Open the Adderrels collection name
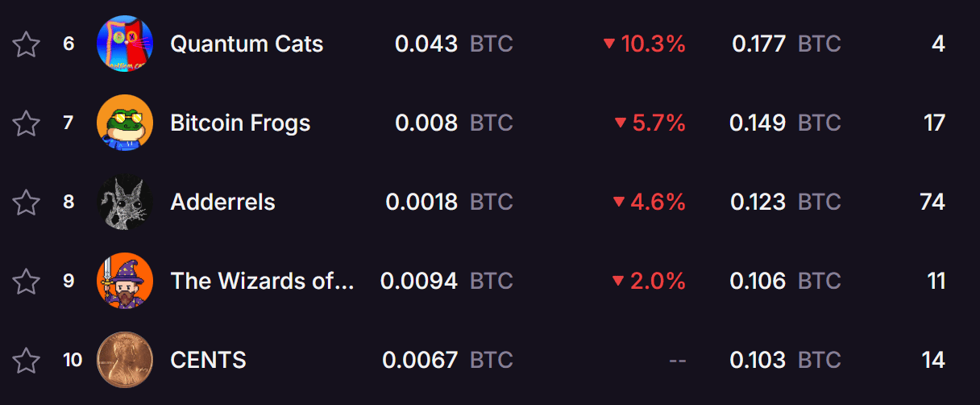 pos(222,202)
